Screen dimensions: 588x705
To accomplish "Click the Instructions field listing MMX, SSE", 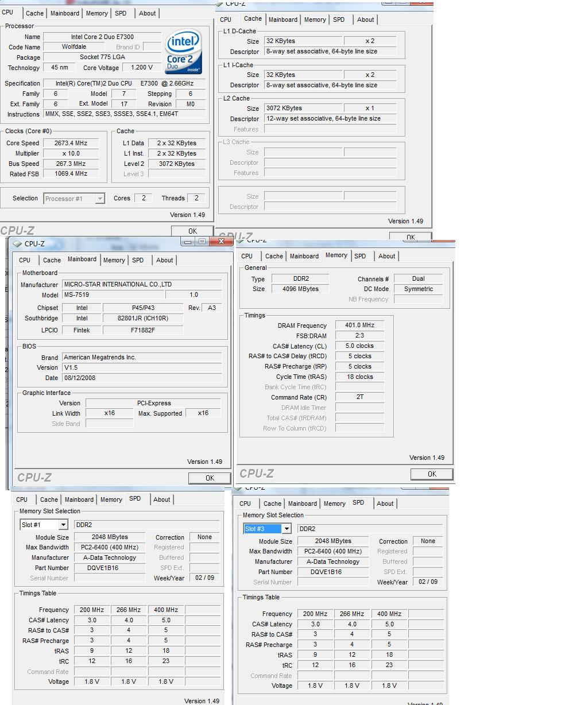I will (125, 114).
